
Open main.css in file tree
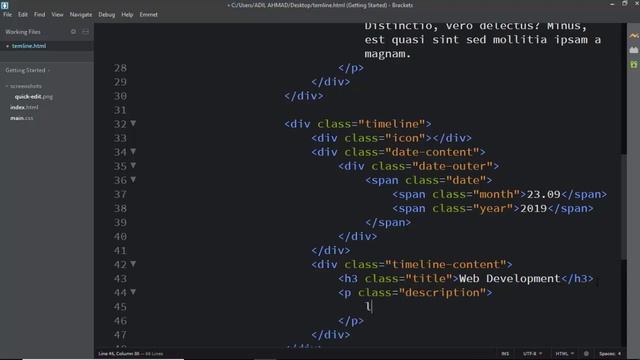point(22,118)
